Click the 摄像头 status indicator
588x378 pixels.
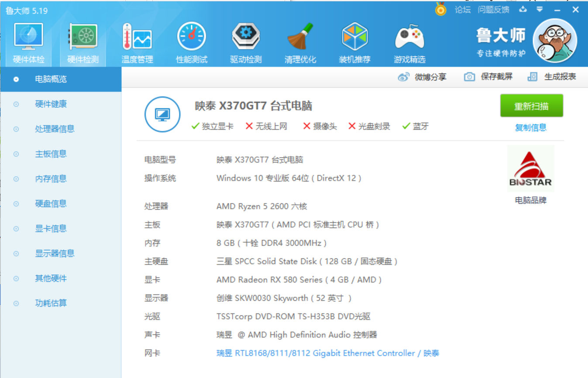tap(320, 126)
